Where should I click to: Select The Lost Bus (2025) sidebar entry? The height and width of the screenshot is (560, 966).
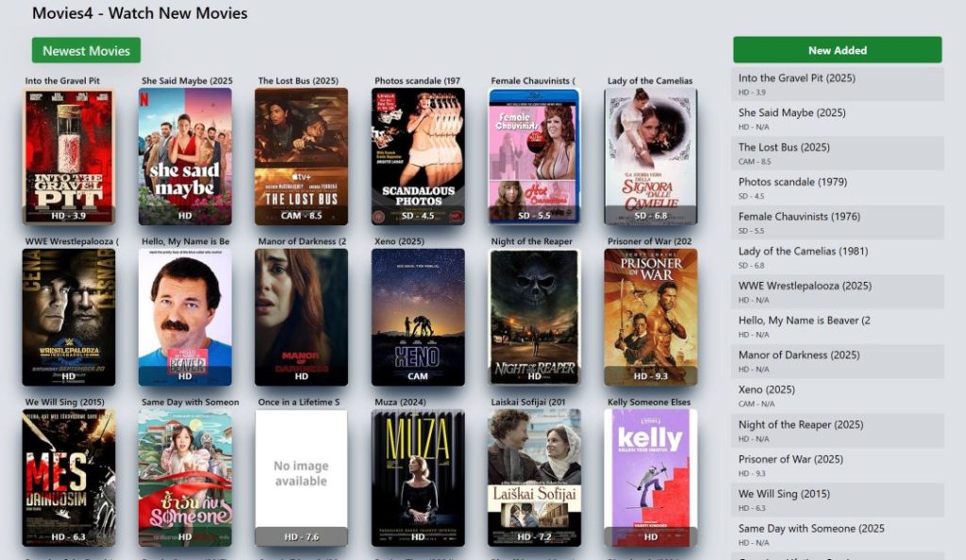[838, 154]
